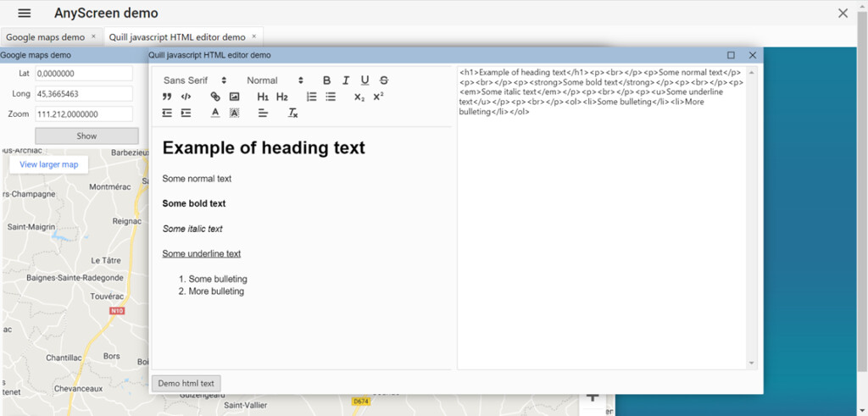Viewport: 868px width, 416px height.
Task: Toggle underline formatting in editor toolbar
Action: click(x=364, y=80)
